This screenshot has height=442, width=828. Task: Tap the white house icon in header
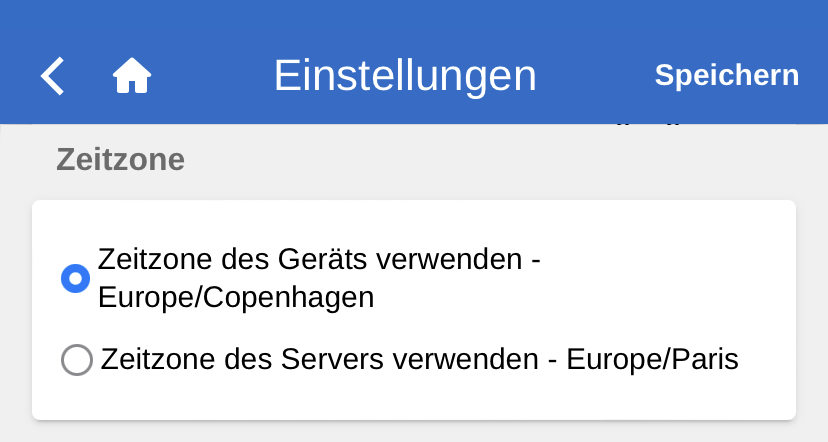tap(131, 76)
